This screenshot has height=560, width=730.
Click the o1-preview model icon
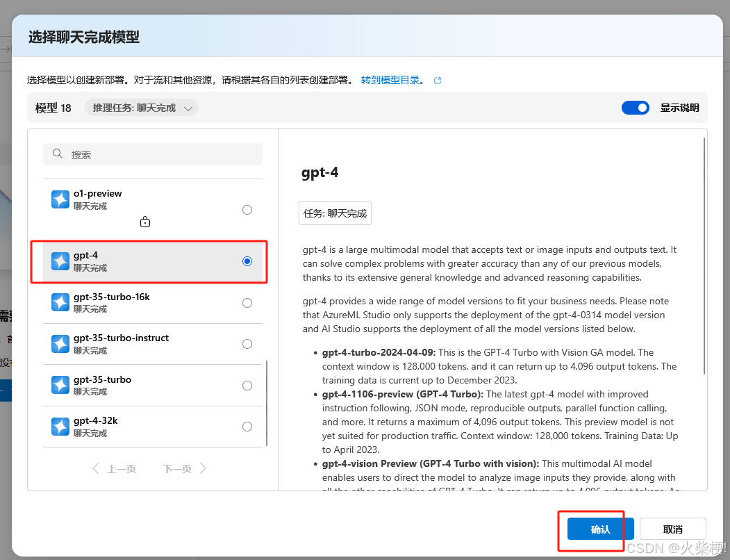[x=60, y=199]
